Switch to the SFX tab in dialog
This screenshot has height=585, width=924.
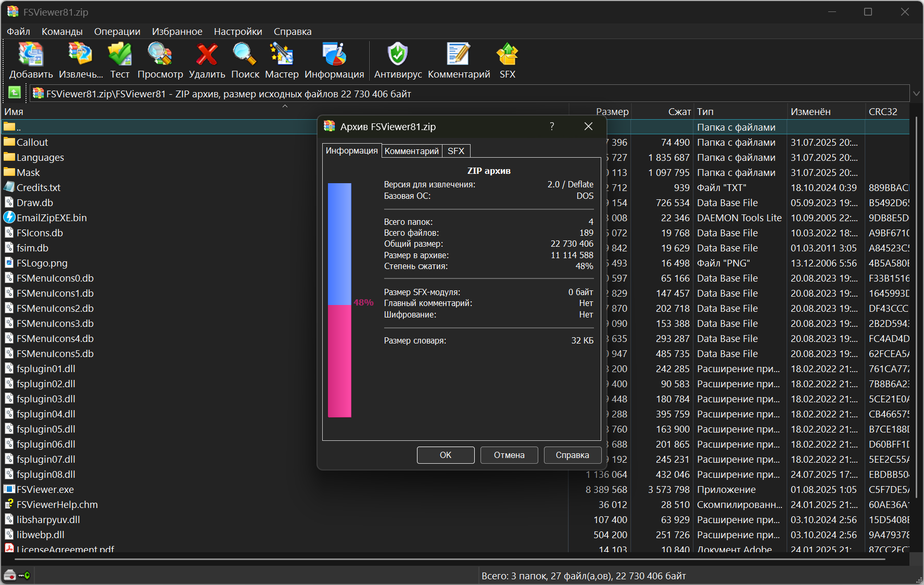[456, 151]
